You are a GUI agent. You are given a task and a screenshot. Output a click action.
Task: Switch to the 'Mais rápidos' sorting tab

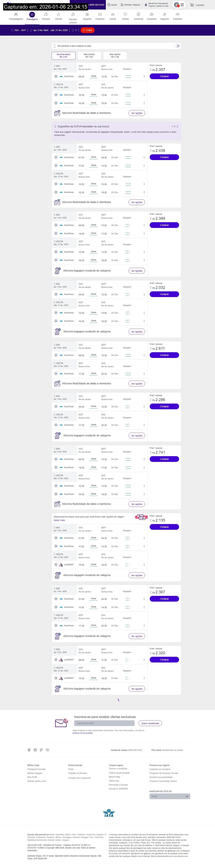[x=115, y=56]
